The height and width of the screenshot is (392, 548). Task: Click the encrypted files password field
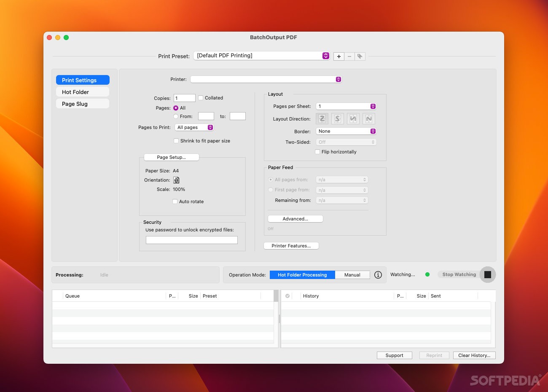192,240
